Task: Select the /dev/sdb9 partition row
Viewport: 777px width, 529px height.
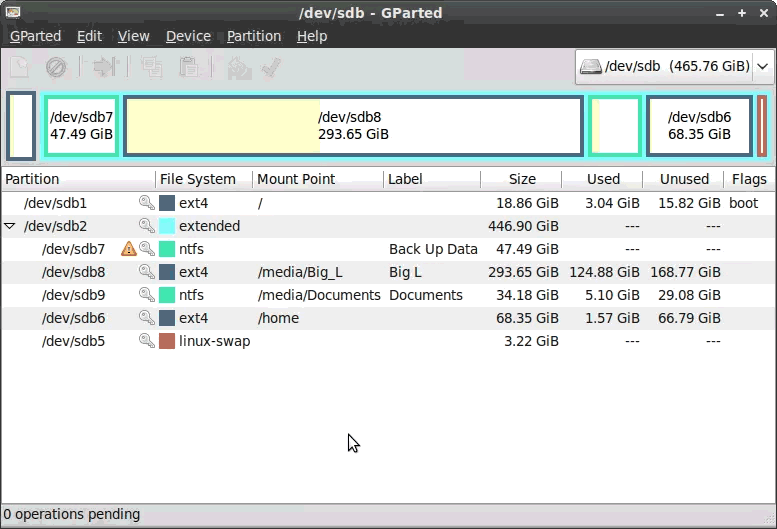Action: point(388,294)
